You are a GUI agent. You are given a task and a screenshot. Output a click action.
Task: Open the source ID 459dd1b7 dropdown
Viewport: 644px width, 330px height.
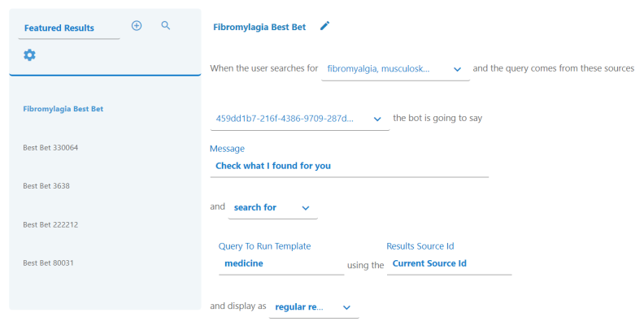(x=298, y=118)
